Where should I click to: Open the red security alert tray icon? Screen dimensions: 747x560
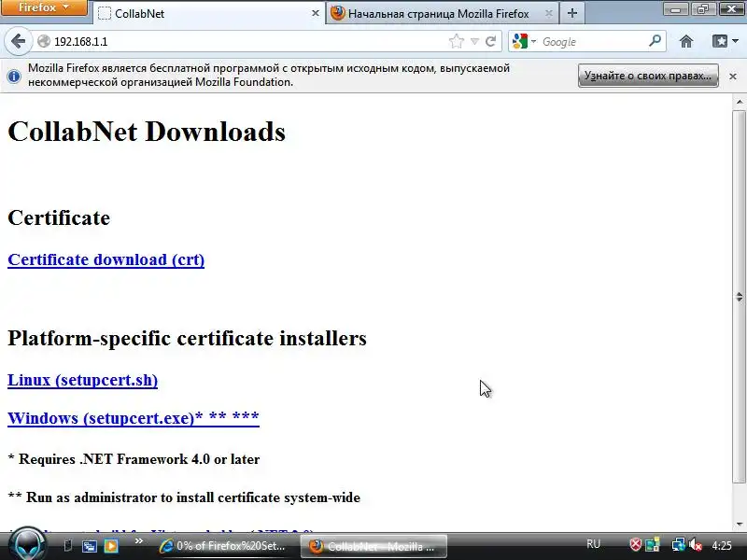636,544
